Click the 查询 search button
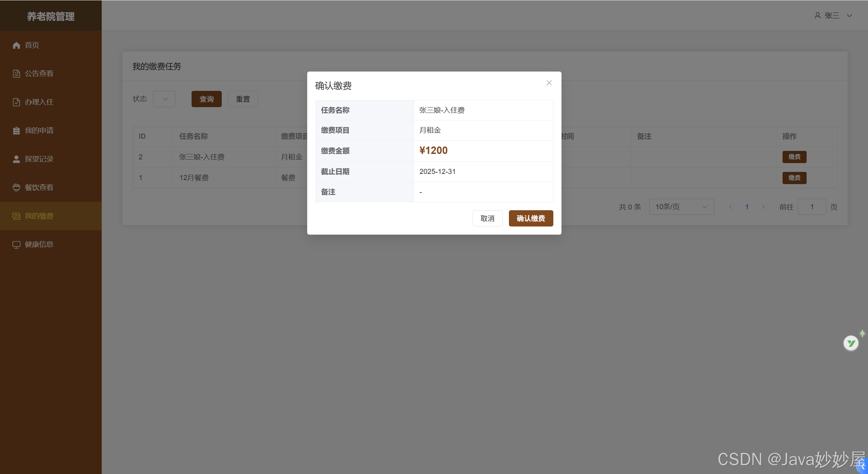This screenshot has width=868, height=474. point(206,99)
